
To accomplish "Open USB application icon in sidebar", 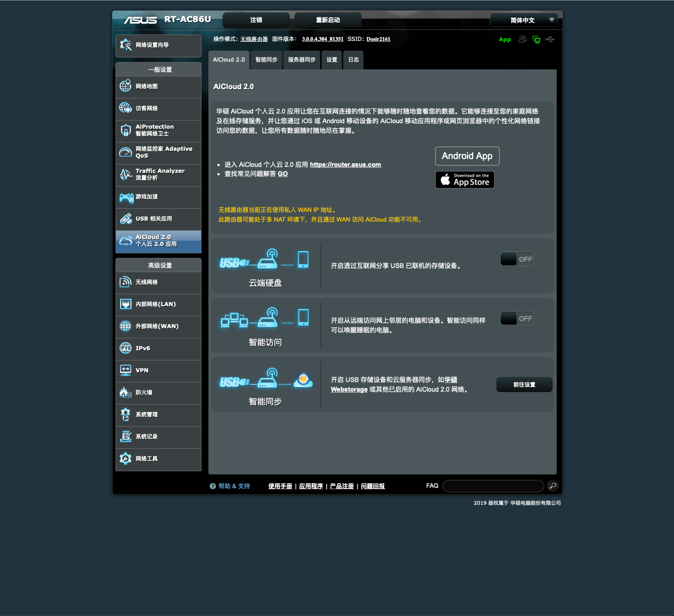I will 126,218.
